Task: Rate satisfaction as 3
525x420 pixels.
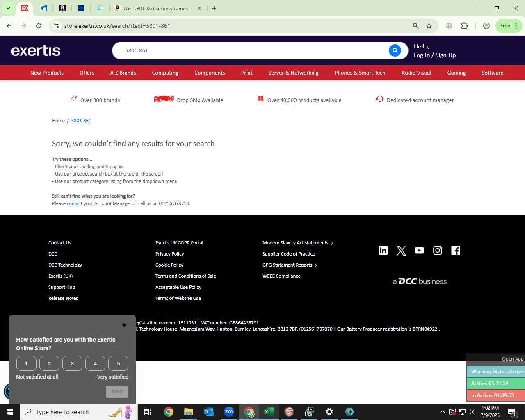Action: click(72, 363)
